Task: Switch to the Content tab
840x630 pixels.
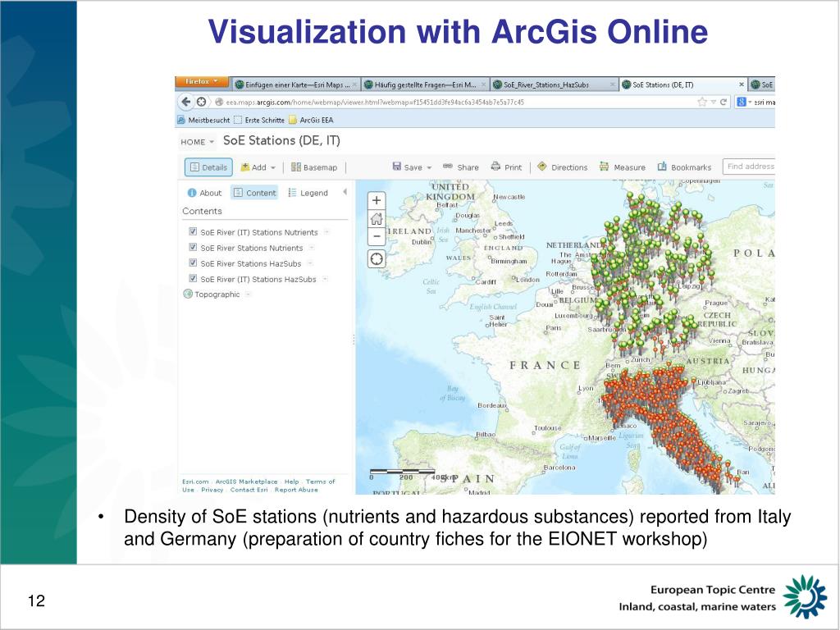Action: click(254, 193)
